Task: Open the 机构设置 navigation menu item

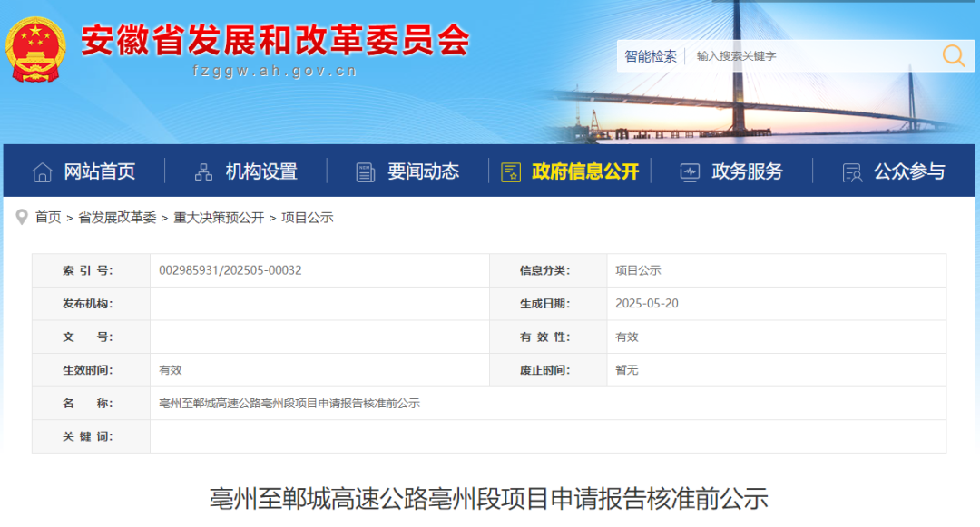Action: point(261,171)
